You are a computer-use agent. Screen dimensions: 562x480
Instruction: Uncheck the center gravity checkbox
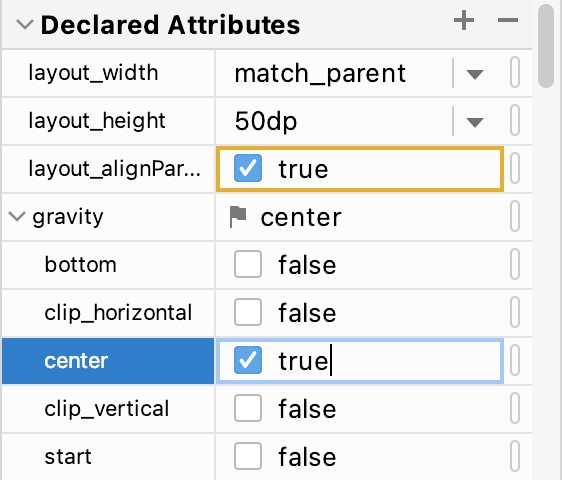pyautogui.click(x=248, y=360)
